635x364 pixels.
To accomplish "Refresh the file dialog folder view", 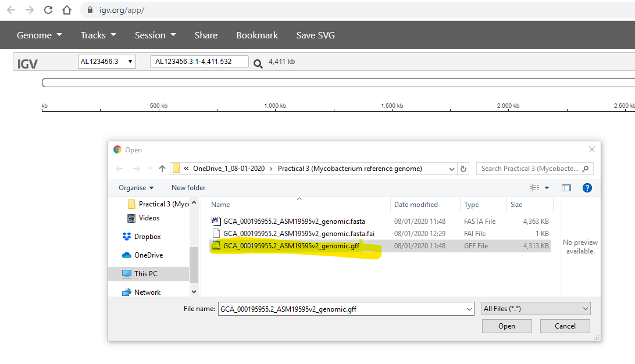I will [463, 169].
